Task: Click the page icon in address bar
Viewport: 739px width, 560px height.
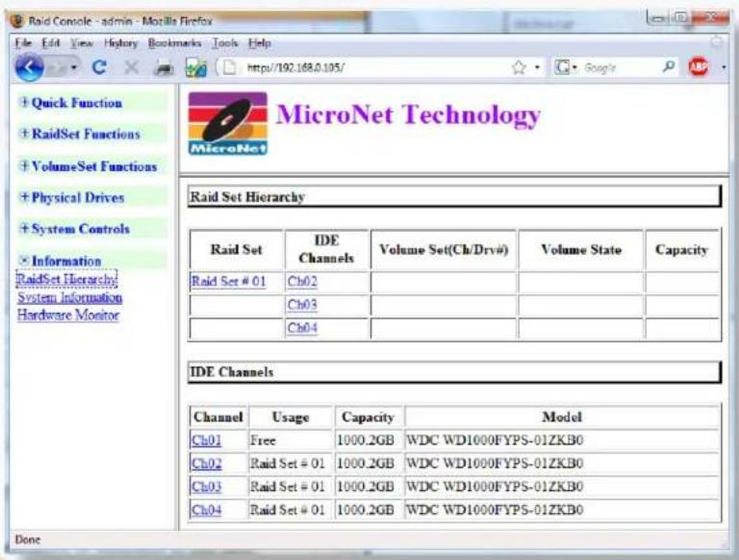Action: click(x=230, y=67)
